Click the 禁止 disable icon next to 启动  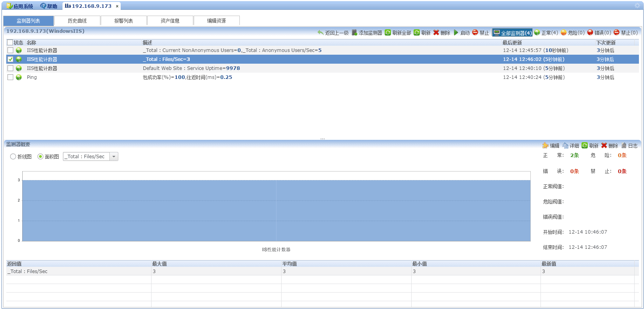click(475, 32)
